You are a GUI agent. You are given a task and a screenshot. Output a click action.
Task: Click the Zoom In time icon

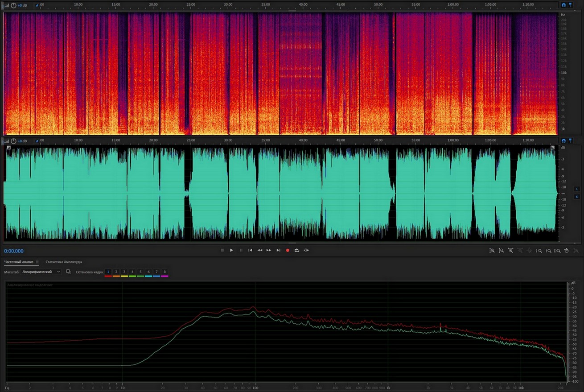510,251
